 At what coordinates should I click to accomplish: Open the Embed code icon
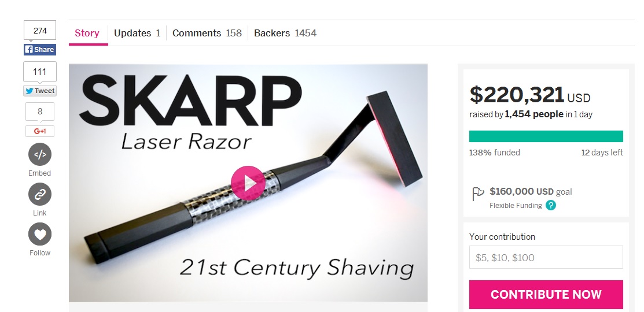[x=40, y=155]
